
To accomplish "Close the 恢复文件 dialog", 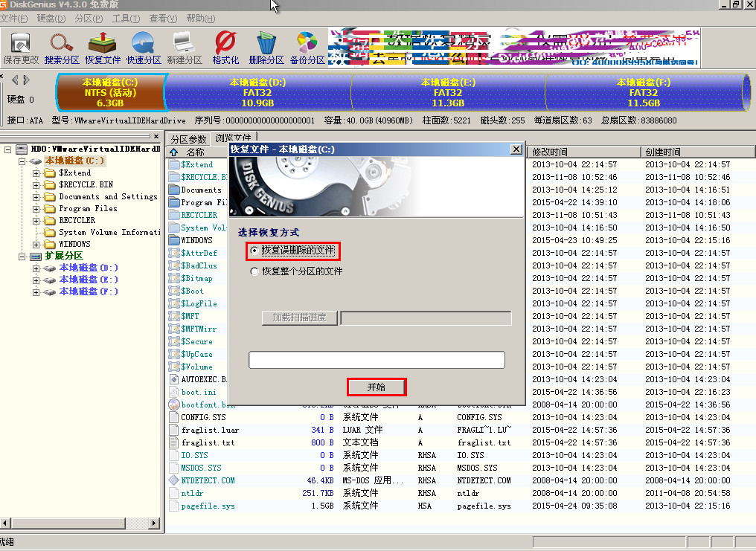I will pyautogui.click(x=516, y=149).
